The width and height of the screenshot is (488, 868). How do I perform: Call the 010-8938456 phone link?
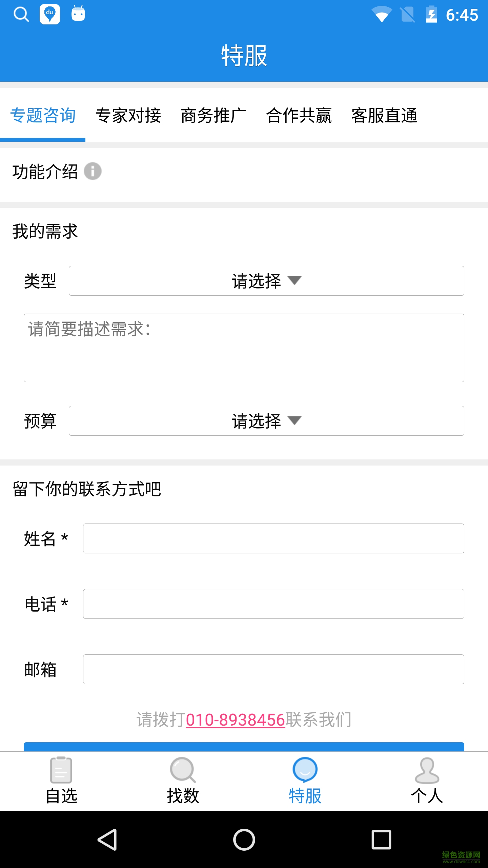coord(236,720)
